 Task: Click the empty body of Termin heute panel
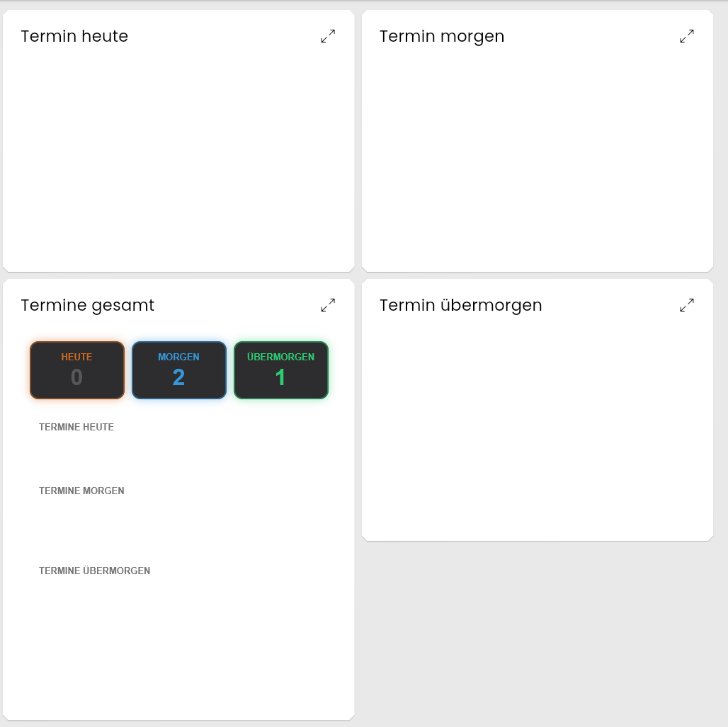(x=178, y=158)
